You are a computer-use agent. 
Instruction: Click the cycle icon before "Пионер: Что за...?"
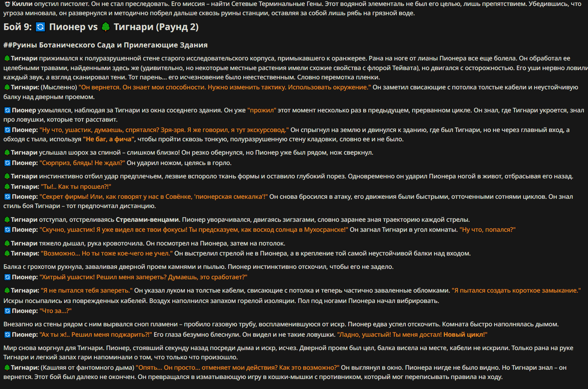click(x=7, y=311)
